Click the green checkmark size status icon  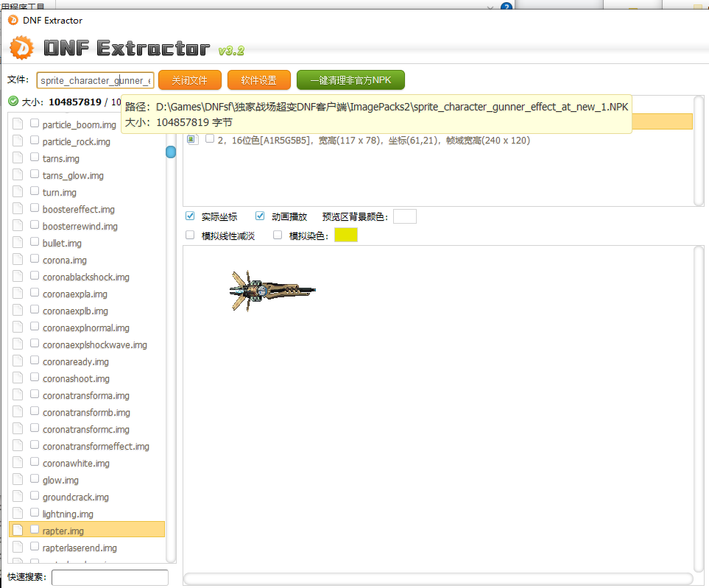(x=13, y=102)
